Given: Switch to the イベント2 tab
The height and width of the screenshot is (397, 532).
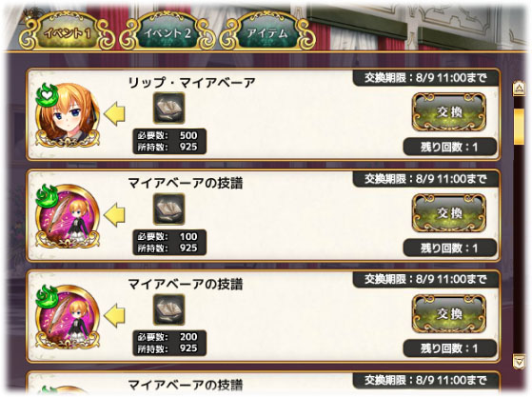Looking at the screenshot, I should [x=167, y=32].
